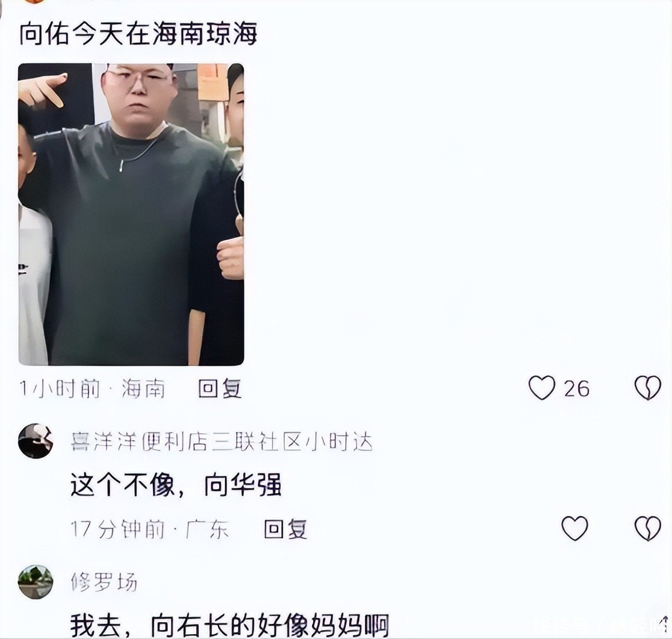
Task: Open the photo attached to first comment
Action: click(131, 214)
